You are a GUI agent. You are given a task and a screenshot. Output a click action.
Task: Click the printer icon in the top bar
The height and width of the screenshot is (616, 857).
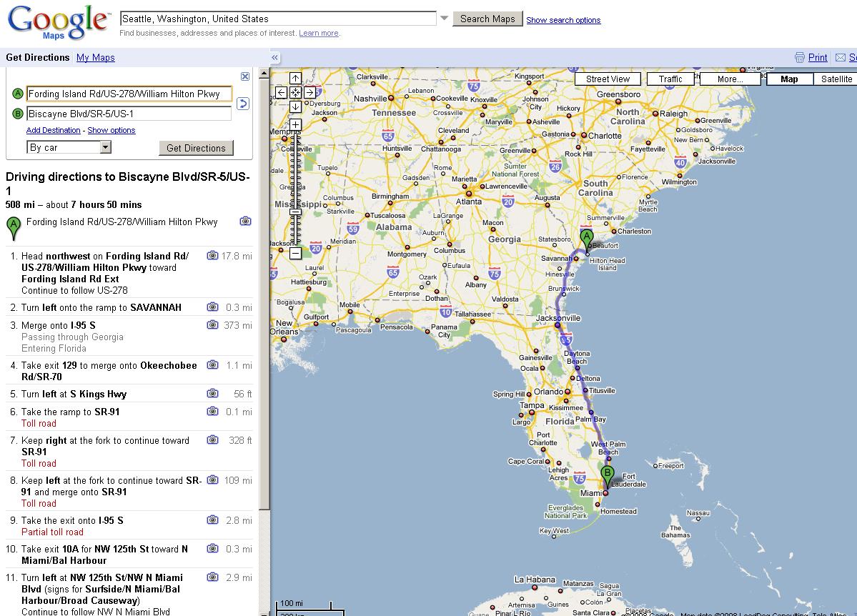[x=800, y=58]
